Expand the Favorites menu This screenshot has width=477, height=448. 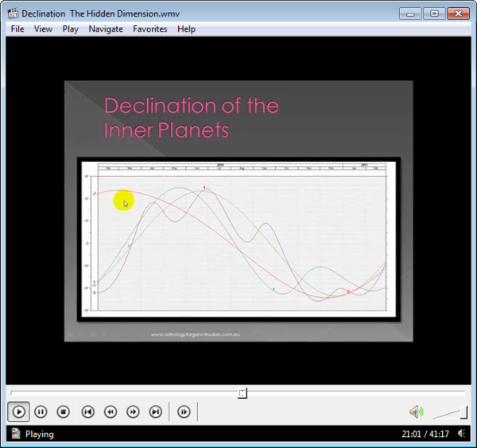tap(150, 29)
